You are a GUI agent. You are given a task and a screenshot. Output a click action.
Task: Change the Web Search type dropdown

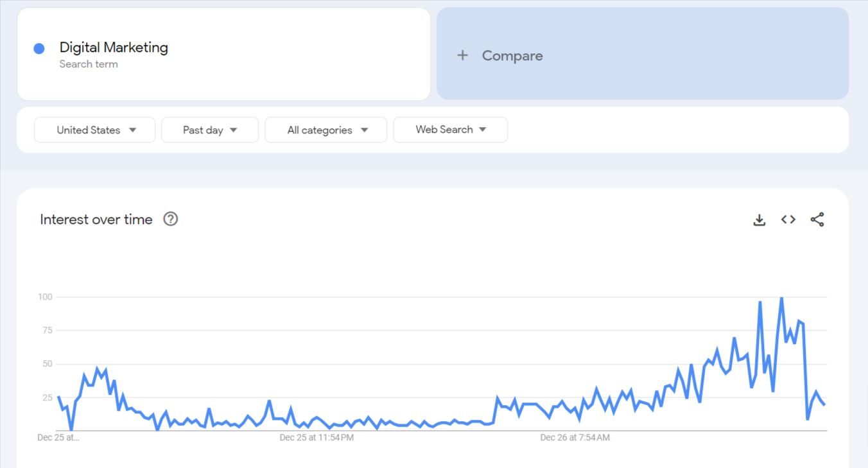[x=450, y=130]
